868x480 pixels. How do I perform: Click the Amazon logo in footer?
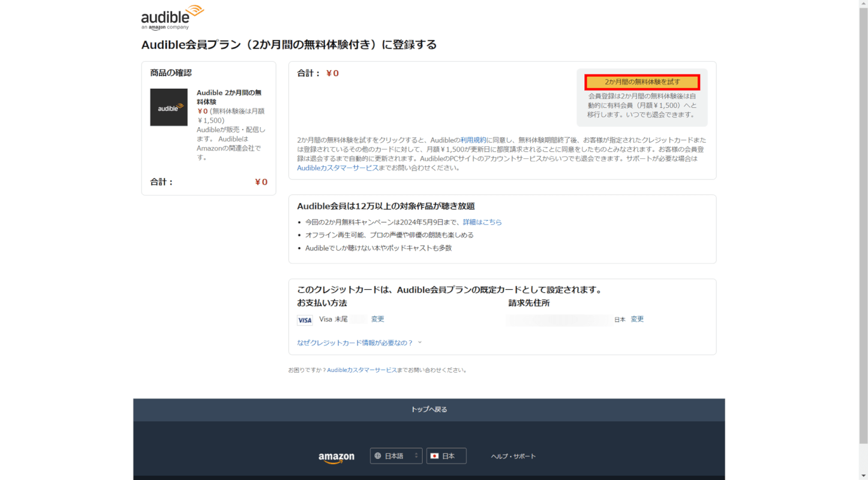(x=336, y=457)
